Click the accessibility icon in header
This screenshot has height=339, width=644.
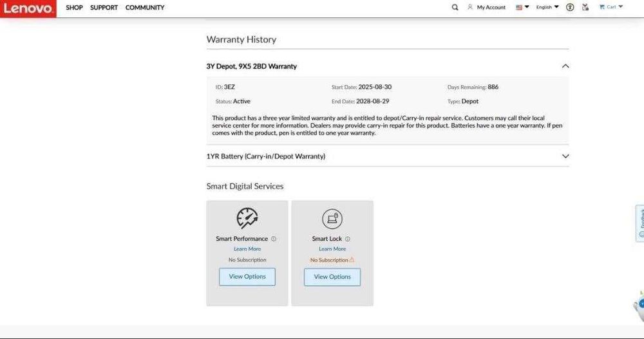[570, 7]
